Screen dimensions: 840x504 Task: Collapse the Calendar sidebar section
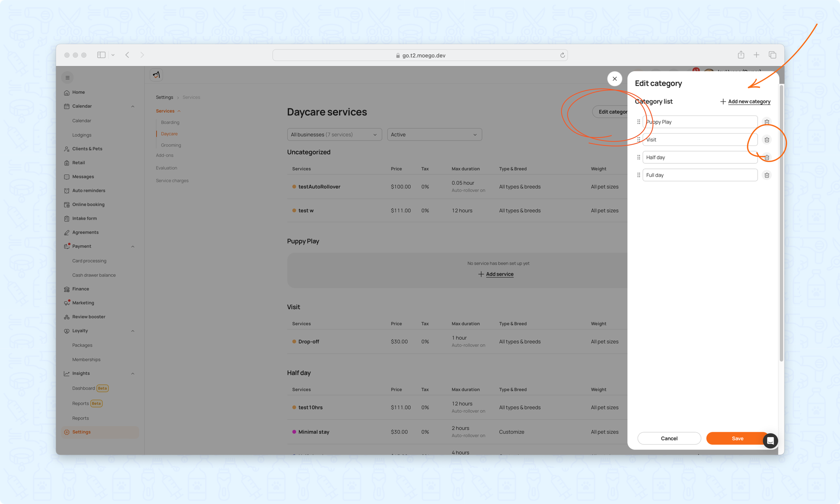[x=133, y=106]
